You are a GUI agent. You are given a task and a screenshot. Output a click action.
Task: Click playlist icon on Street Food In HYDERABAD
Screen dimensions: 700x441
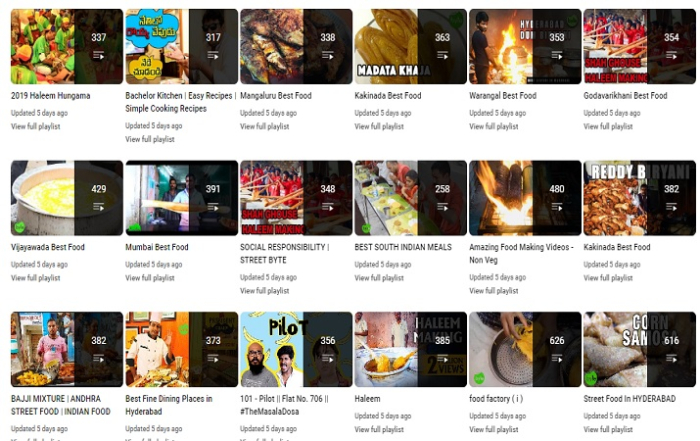(x=671, y=358)
